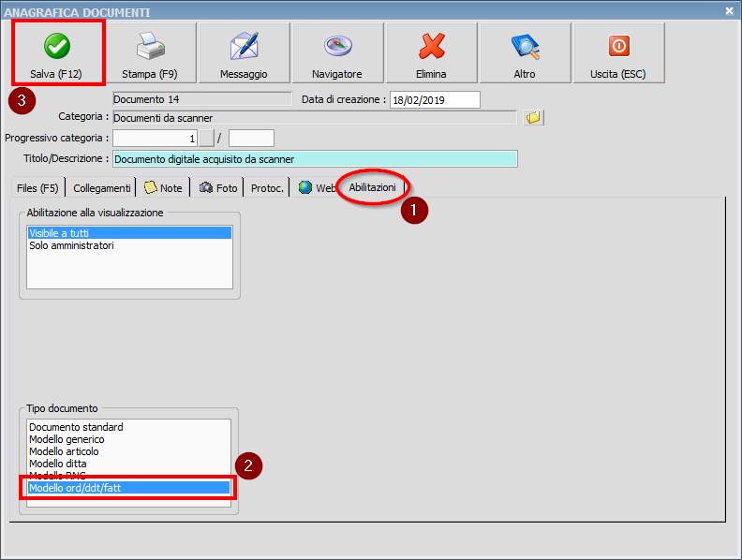Switch to the Collegamenti tab
This screenshot has height=560, width=742.
pos(102,188)
